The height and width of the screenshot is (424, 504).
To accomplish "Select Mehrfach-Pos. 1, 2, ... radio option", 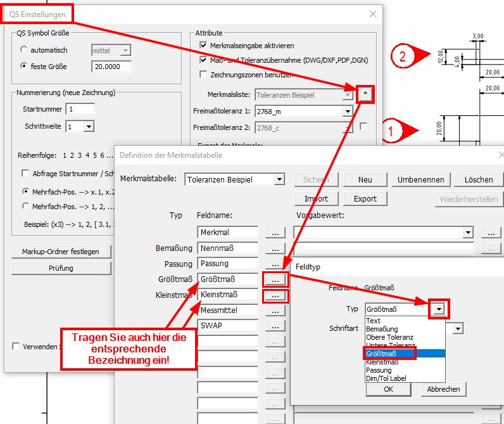I will point(25,206).
